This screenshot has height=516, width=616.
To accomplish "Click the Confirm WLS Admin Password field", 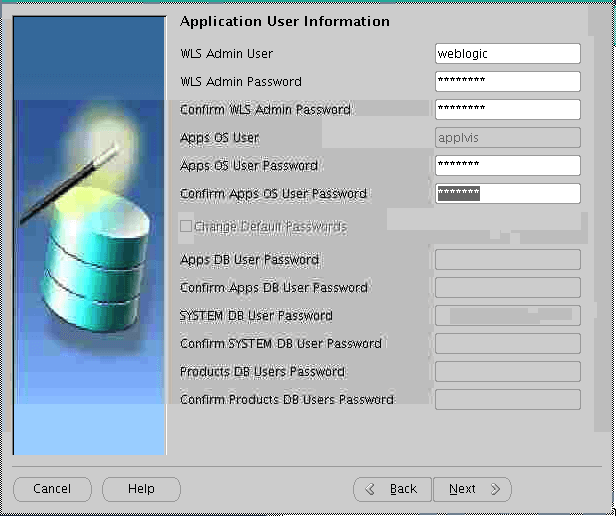I will tap(507, 110).
